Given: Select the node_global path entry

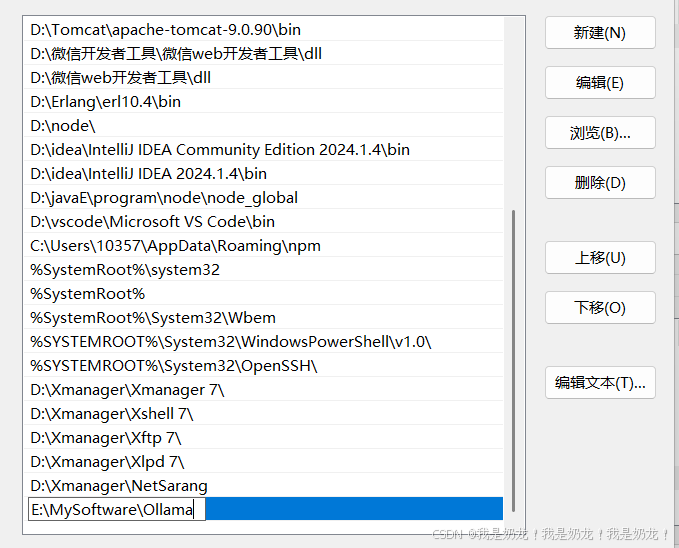Looking at the screenshot, I should pos(263,198).
